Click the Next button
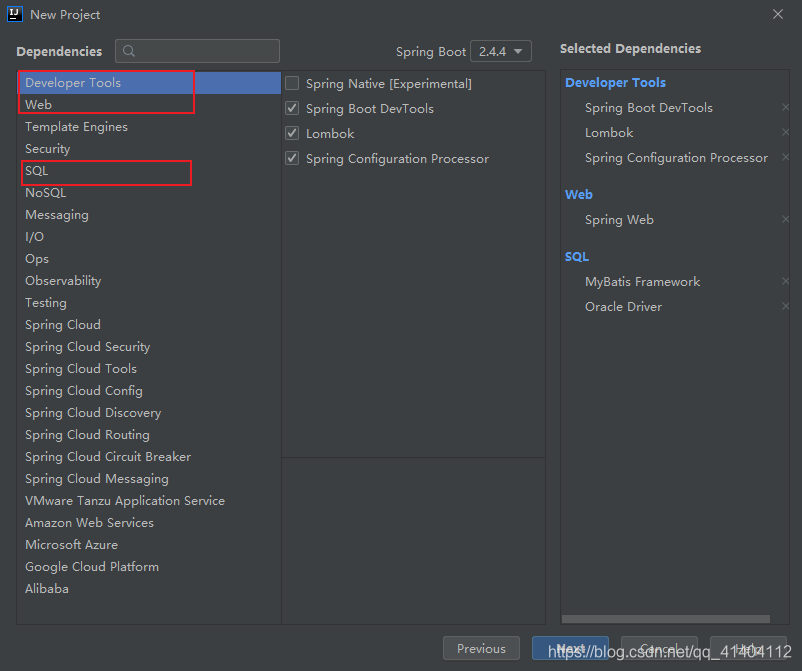This screenshot has height=671, width=802. pos(570,648)
